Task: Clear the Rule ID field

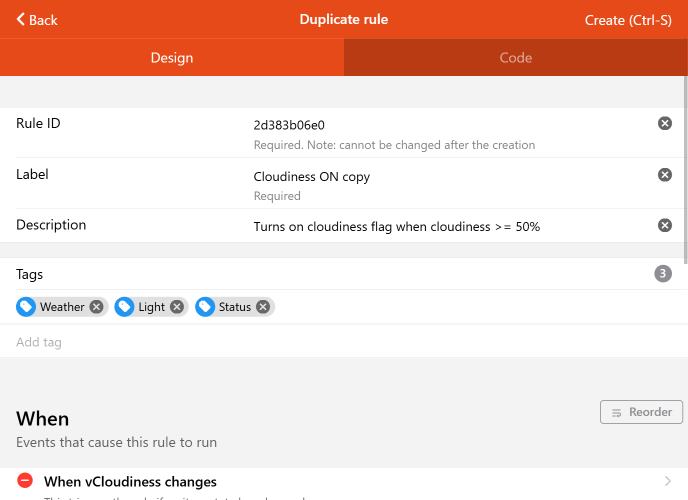Action: (x=664, y=123)
